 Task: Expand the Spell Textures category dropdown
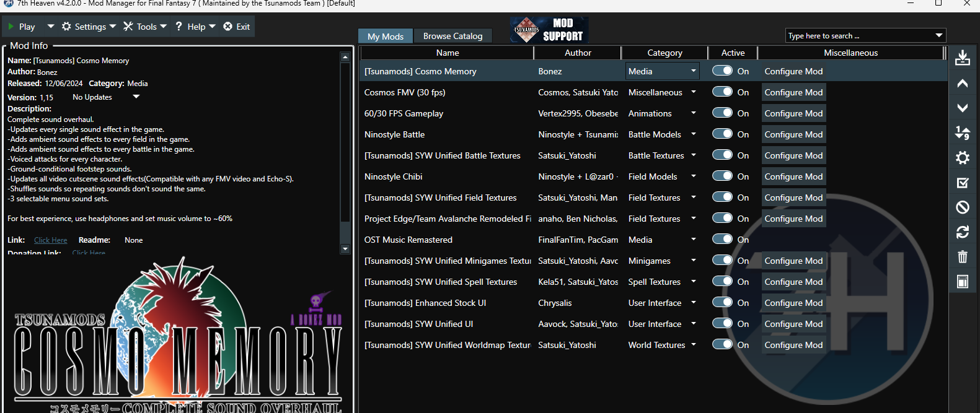[x=662, y=282]
